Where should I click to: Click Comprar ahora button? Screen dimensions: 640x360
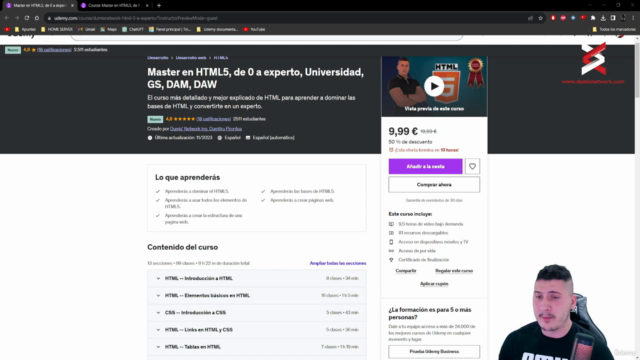(434, 185)
